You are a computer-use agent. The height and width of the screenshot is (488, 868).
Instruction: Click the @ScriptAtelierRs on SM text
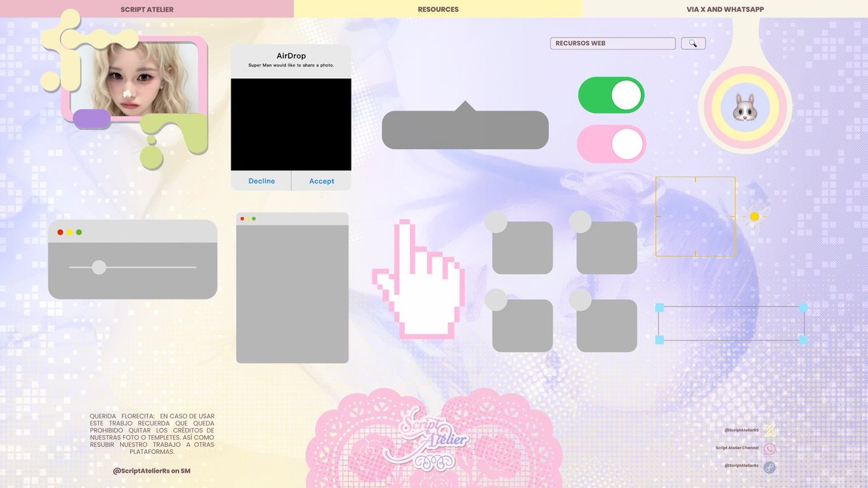click(151, 471)
